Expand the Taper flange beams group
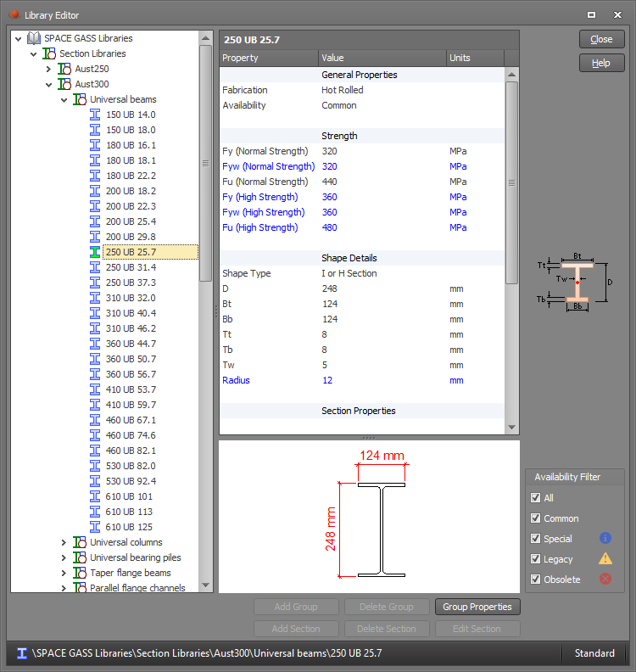 pos(64,573)
